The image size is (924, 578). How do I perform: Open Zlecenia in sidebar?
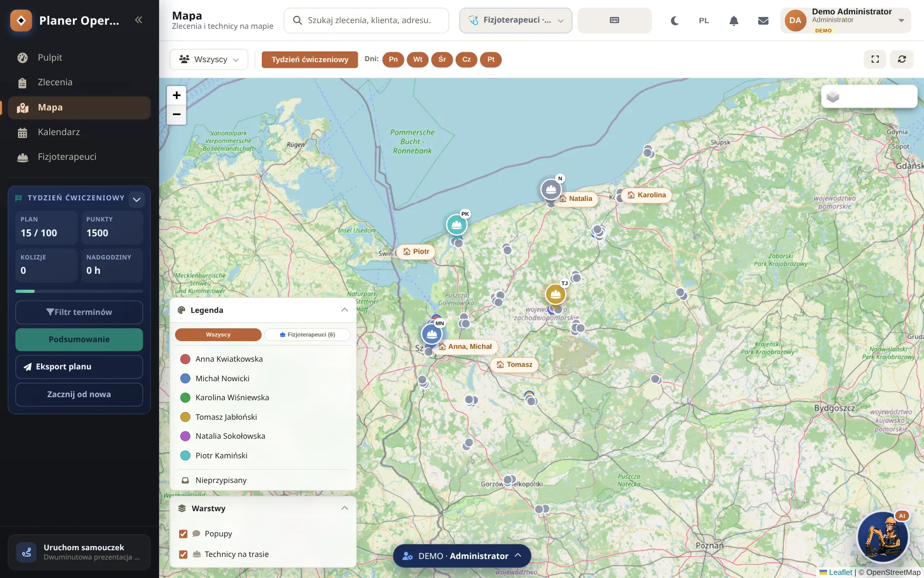click(79, 82)
